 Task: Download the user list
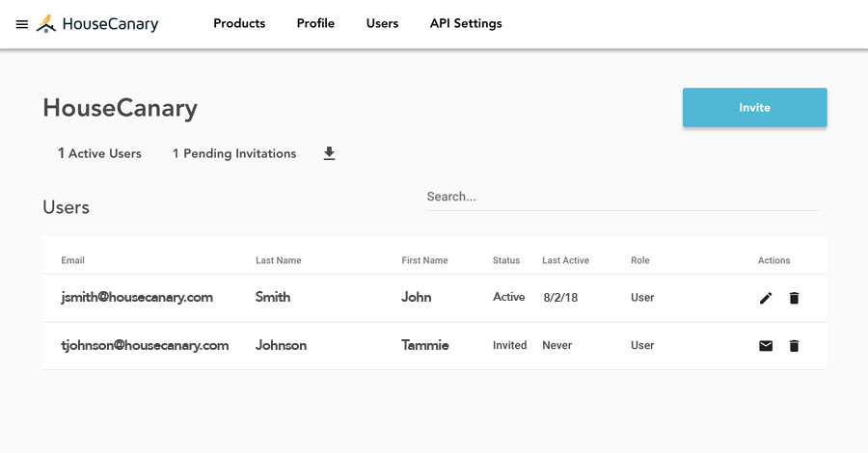pyautogui.click(x=329, y=153)
